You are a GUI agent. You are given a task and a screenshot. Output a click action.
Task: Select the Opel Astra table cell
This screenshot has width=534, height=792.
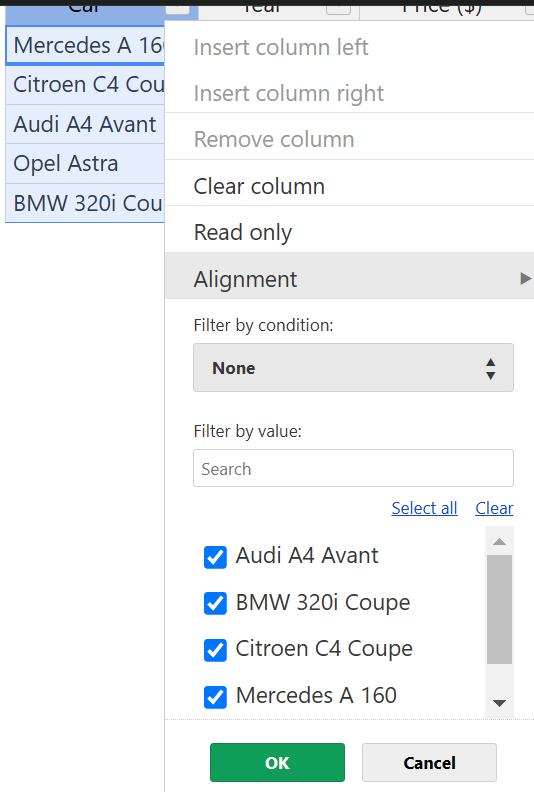tap(85, 164)
